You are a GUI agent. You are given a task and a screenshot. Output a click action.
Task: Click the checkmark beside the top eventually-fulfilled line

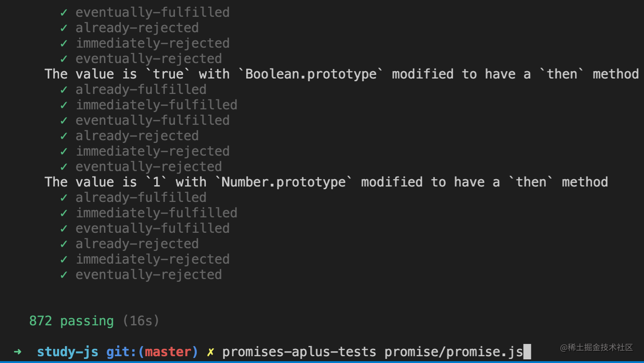coord(64,12)
